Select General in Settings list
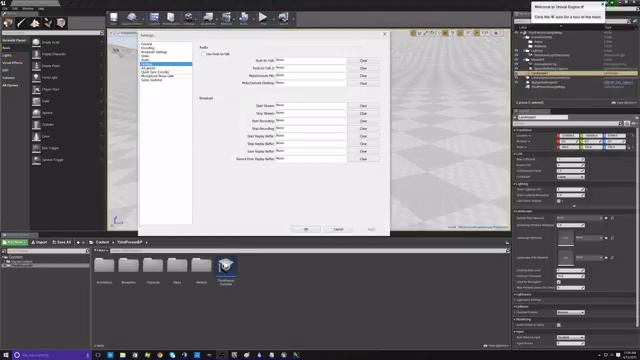640x360 pixels. [147, 44]
